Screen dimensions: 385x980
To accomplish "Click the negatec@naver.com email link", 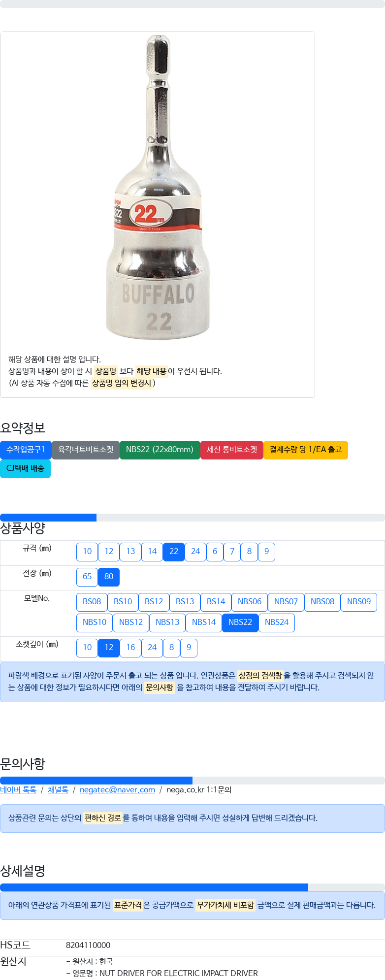I will (x=117, y=790).
